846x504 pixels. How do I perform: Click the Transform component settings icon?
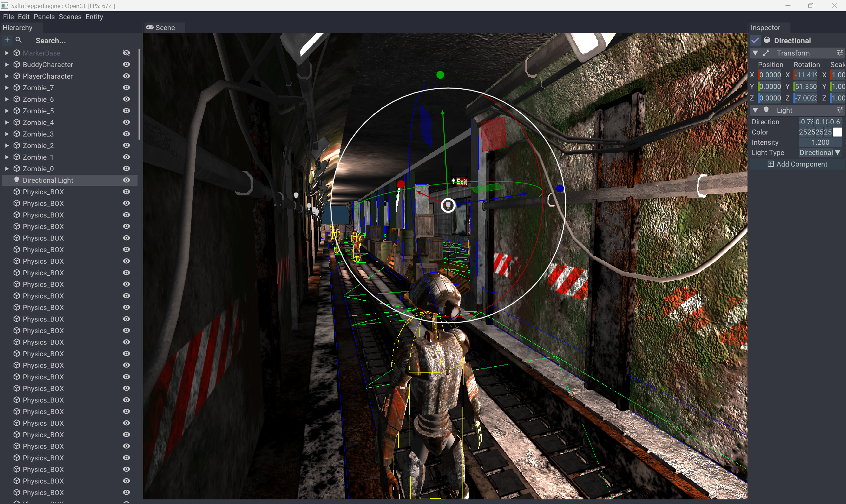tap(839, 53)
